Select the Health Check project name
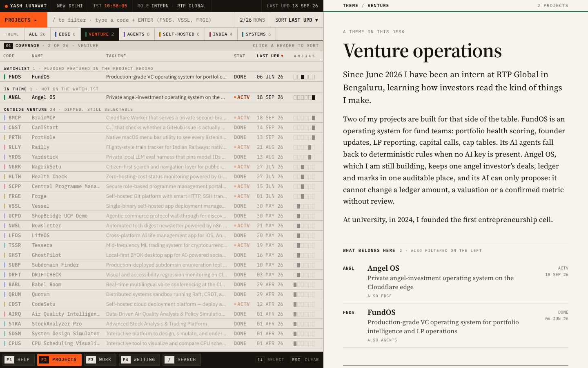The width and height of the screenshot is (588, 368). pyautogui.click(x=49, y=177)
